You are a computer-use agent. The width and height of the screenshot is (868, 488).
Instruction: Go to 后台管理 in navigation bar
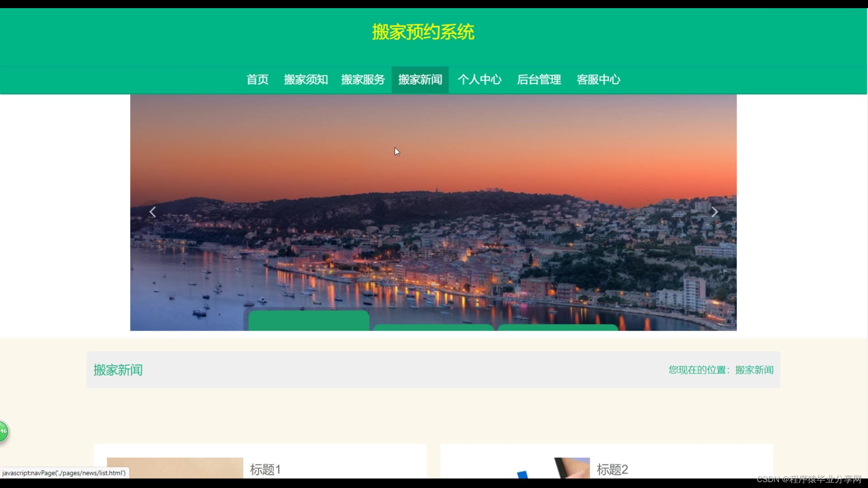[539, 80]
